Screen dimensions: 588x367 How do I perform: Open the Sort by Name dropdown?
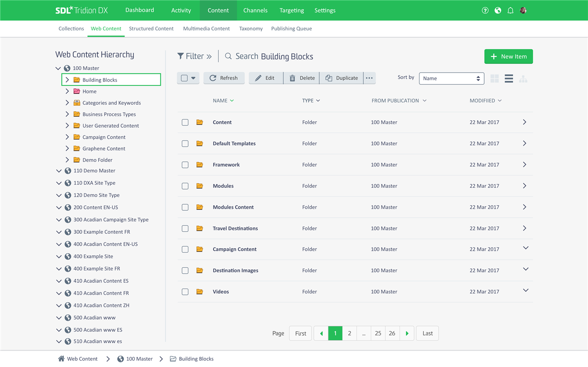pyautogui.click(x=452, y=79)
